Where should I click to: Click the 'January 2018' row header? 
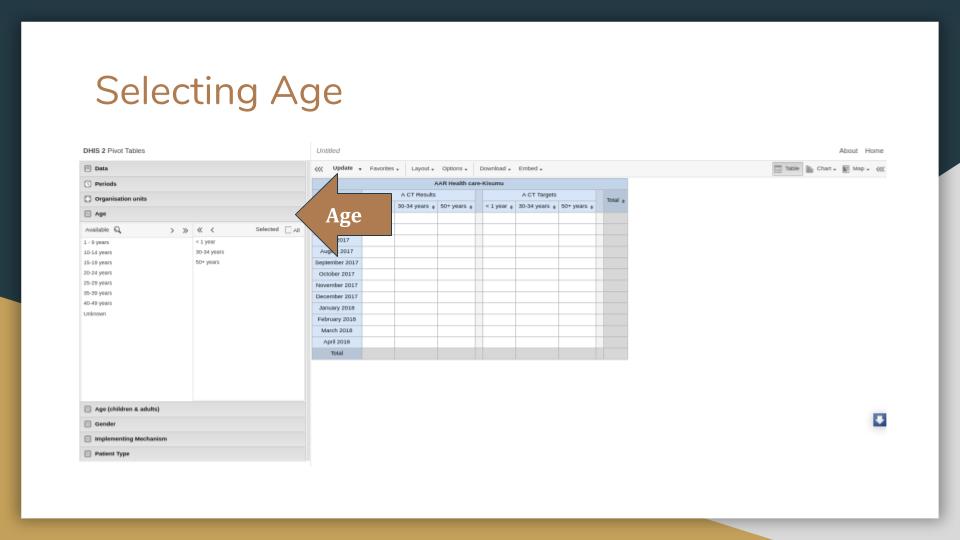coord(337,308)
